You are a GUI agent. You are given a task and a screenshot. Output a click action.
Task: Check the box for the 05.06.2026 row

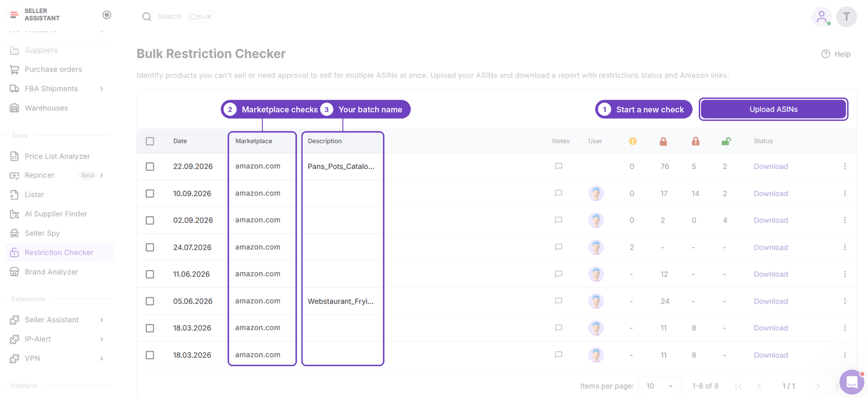point(150,301)
